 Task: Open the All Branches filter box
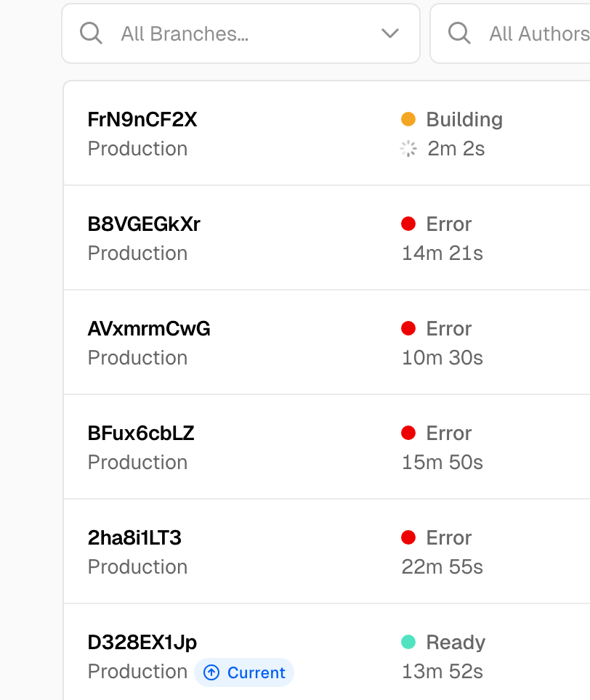(241, 33)
